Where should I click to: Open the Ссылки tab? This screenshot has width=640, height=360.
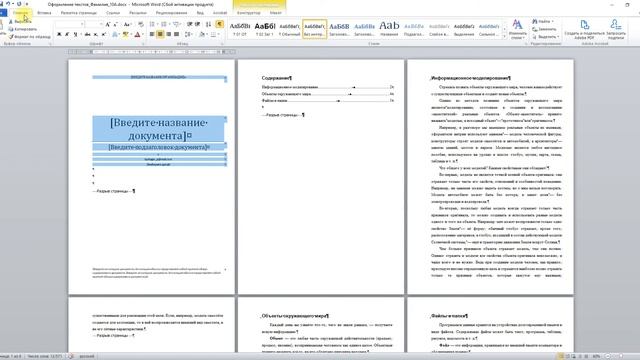pyautogui.click(x=113, y=13)
